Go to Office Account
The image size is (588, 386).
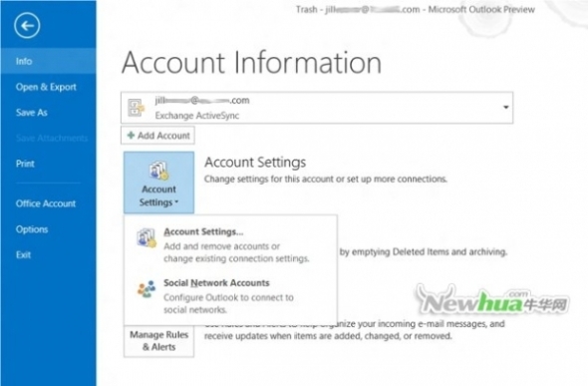click(46, 203)
